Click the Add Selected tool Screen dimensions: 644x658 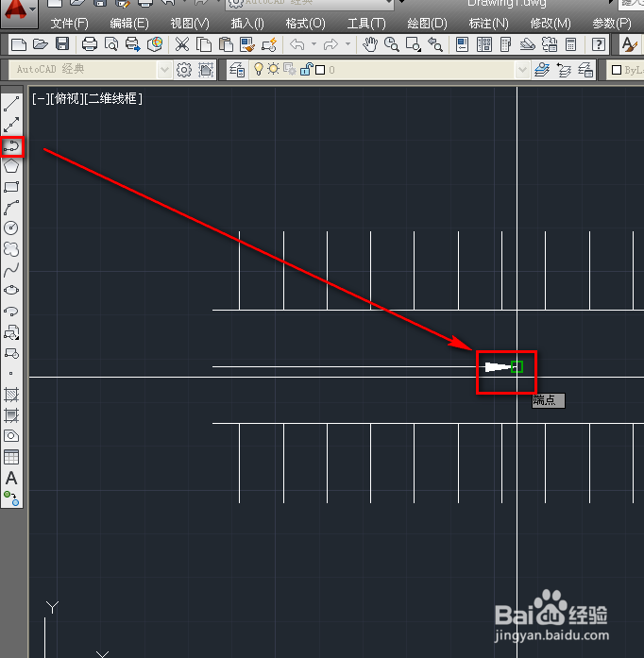pos(11,498)
